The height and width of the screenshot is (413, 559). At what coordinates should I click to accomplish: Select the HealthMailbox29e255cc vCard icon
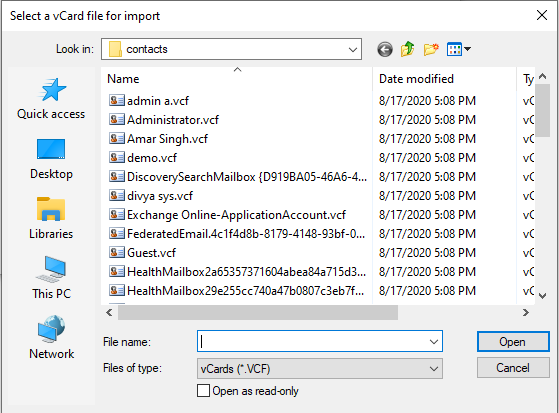pos(117,290)
